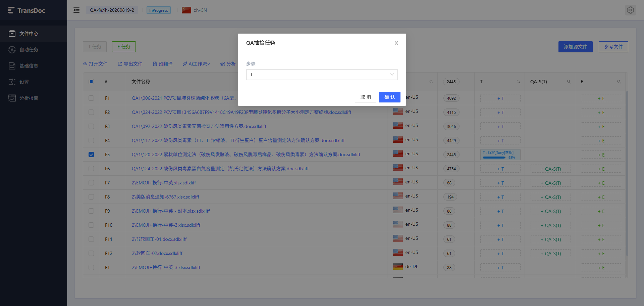The image size is (644, 306).
Task: Confirm dialog with 确认 button
Action: tap(389, 97)
